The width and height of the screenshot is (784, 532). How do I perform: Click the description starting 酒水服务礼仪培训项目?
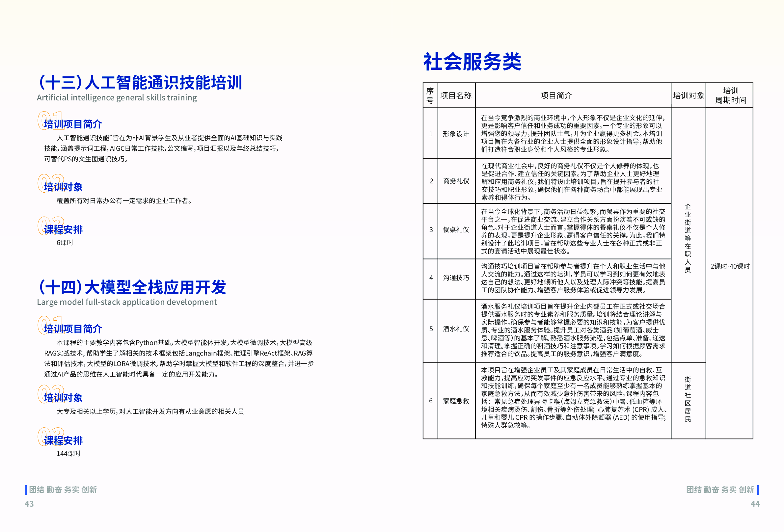(573, 330)
